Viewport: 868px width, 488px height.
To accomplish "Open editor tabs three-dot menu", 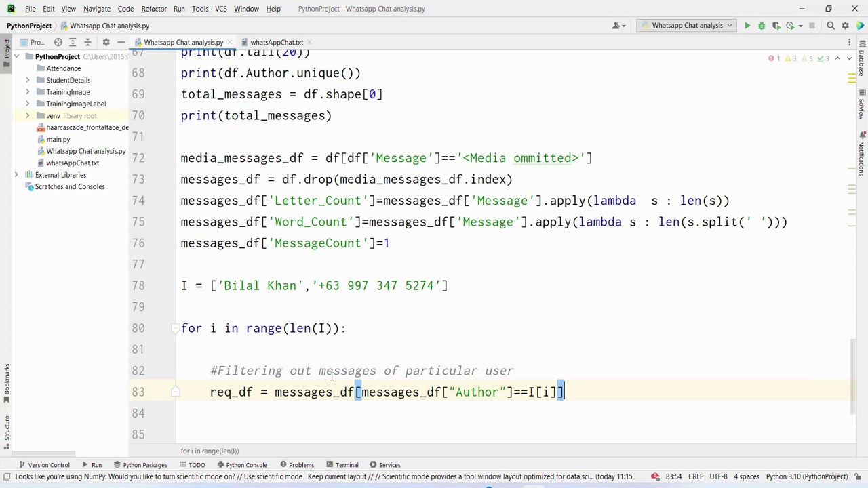I will coord(849,42).
